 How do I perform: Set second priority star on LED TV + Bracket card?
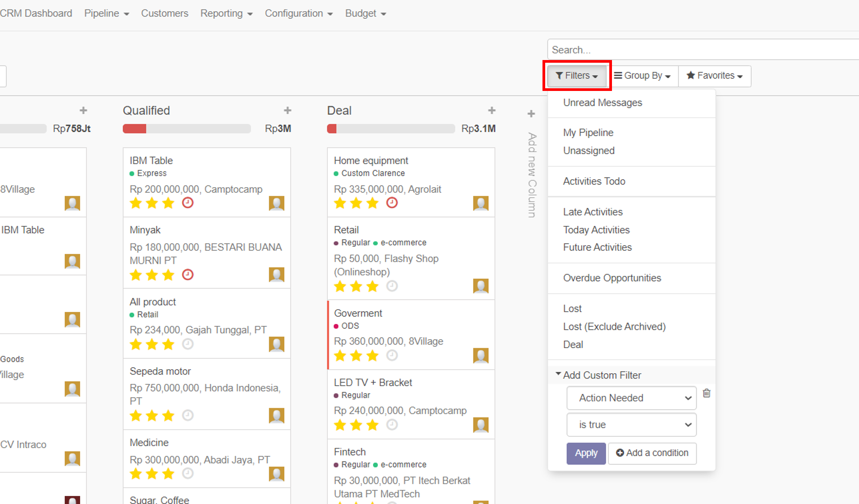(356, 425)
